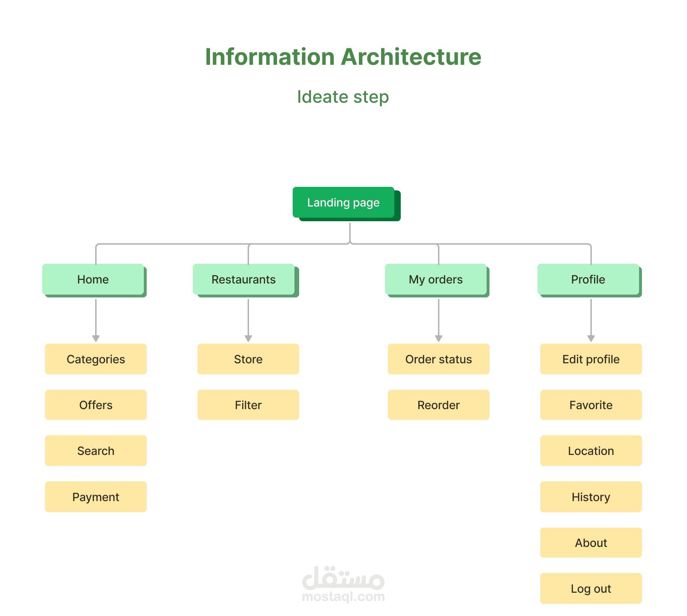Click the Search box under Home
Viewport: 687px width, 616px height.
click(96, 451)
